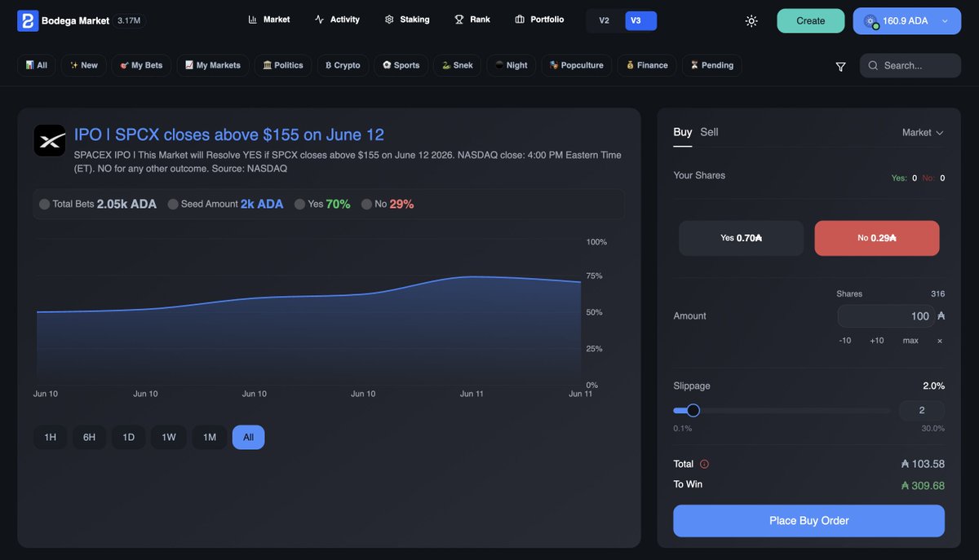Click the Staking gear icon in nav

coord(389,20)
